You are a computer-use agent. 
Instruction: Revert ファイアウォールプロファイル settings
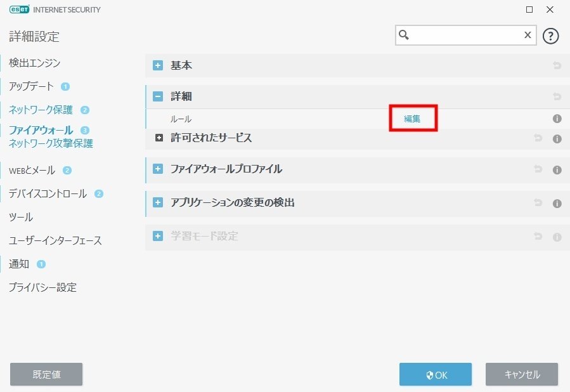(538, 169)
